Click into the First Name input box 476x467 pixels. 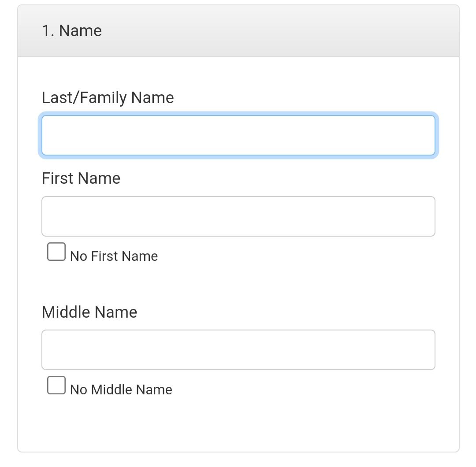238,216
